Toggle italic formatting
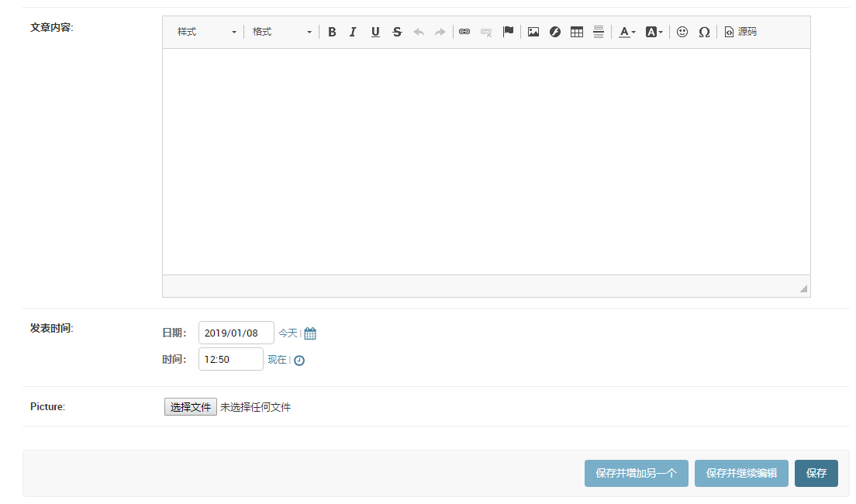This screenshot has width=856, height=504. tap(353, 32)
